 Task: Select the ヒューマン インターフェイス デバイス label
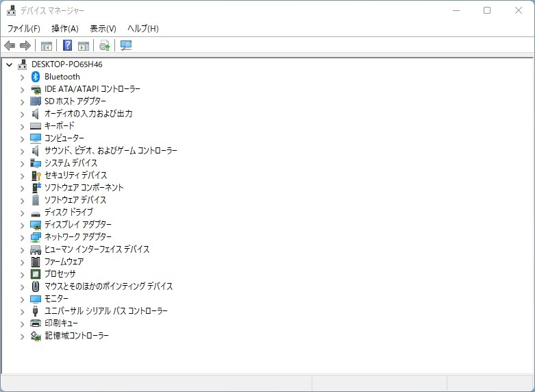point(97,249)
